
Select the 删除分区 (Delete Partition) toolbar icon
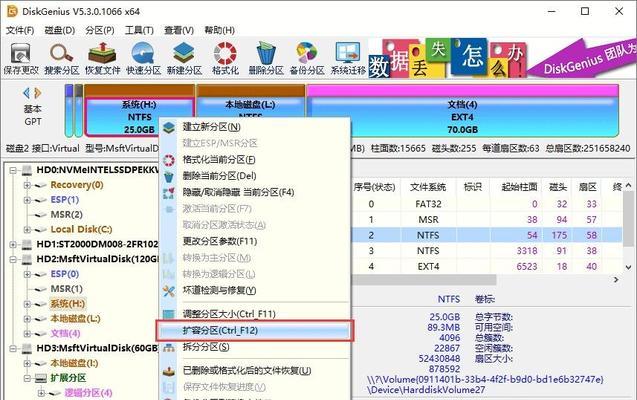pyautogui.click(x=266, y=59)
